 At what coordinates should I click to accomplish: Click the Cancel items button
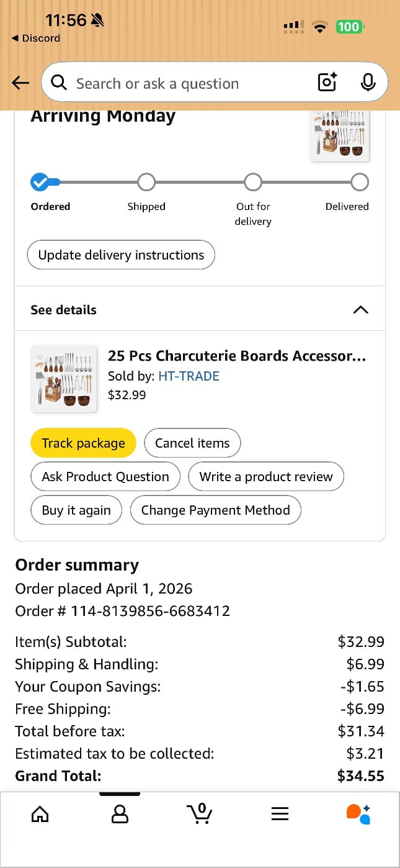192,443
